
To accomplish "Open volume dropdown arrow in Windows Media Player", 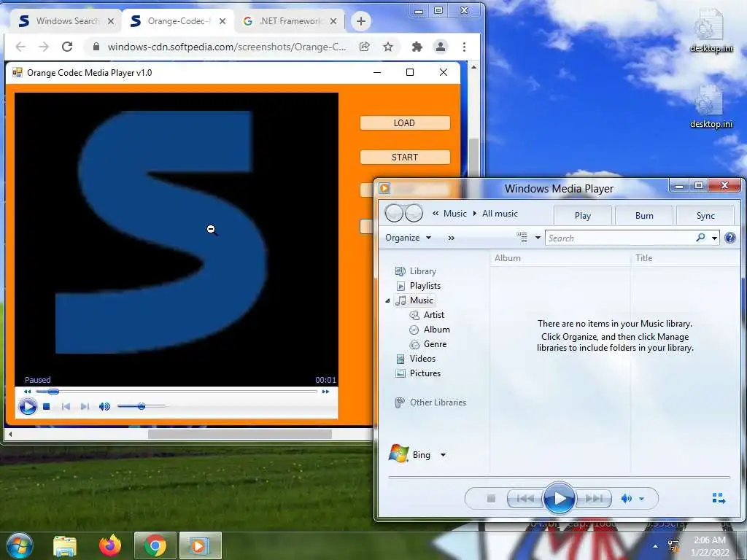I will click(x=642, y=499).
